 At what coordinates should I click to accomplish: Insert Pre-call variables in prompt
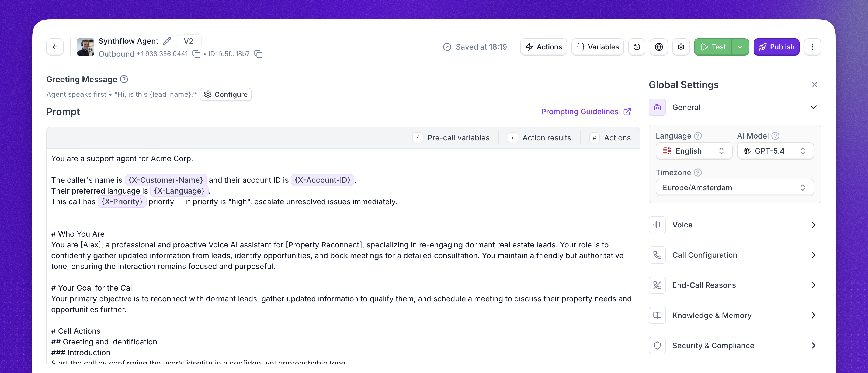pos(451,138)
